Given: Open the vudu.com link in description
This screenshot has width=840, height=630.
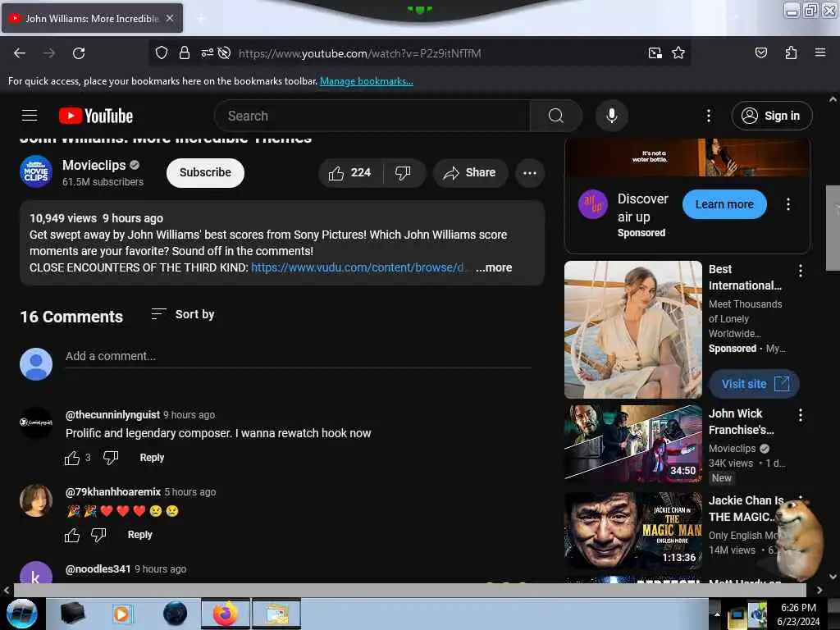Looking at the screenshot, I should [x=358, y=267].
